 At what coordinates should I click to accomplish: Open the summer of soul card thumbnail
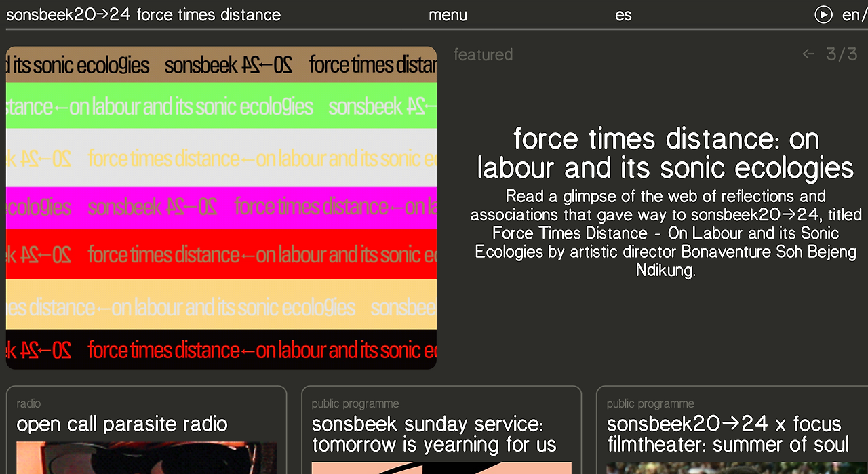point(737,468)
